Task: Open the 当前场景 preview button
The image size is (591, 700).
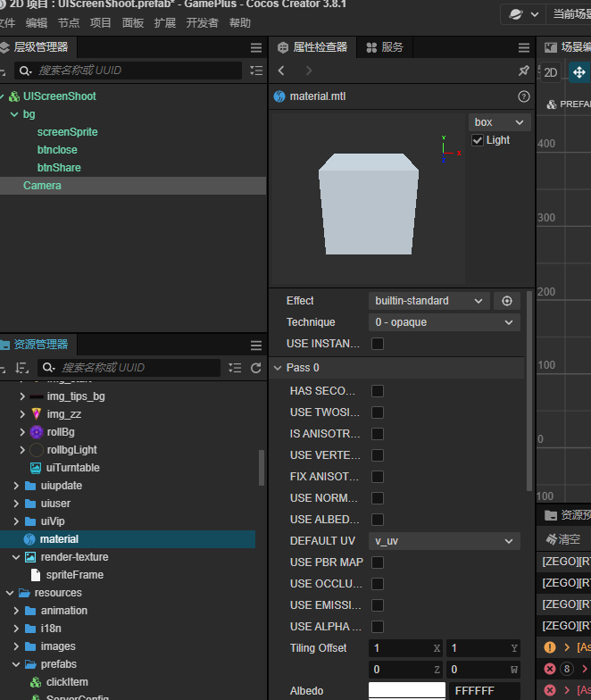Action: point(570,14)
